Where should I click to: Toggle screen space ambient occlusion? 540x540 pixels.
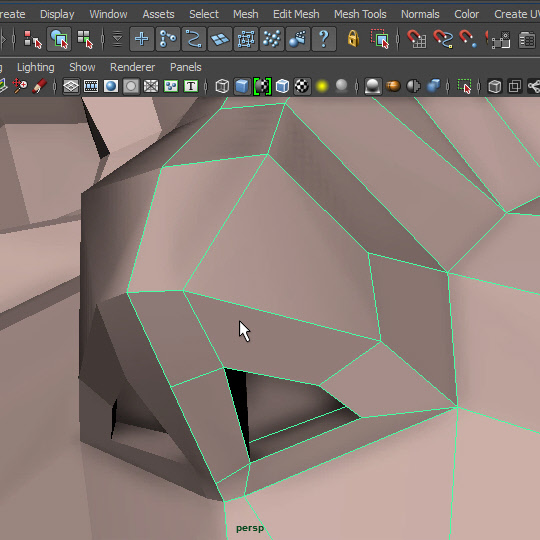pyautogui.click(x=373, y=86)
